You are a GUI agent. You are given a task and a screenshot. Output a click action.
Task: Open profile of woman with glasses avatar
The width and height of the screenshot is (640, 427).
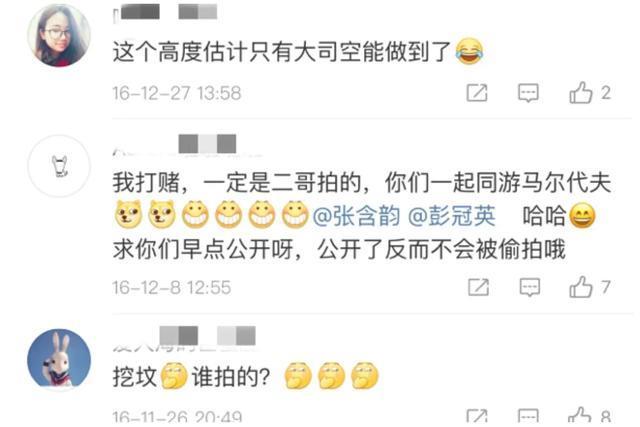point(59,36)
